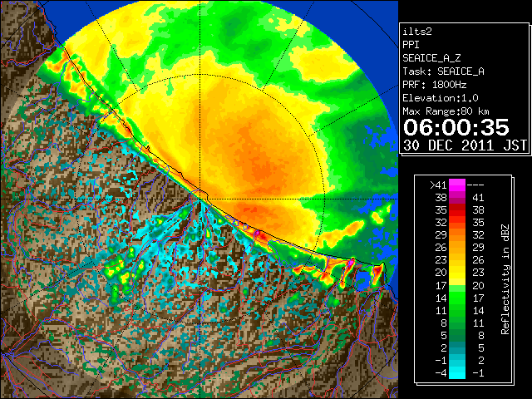Pick the yellow legend band on 20–23 row
Image resolution: width=532 pixels, height=399 pixels.
[x=457, y=273]
